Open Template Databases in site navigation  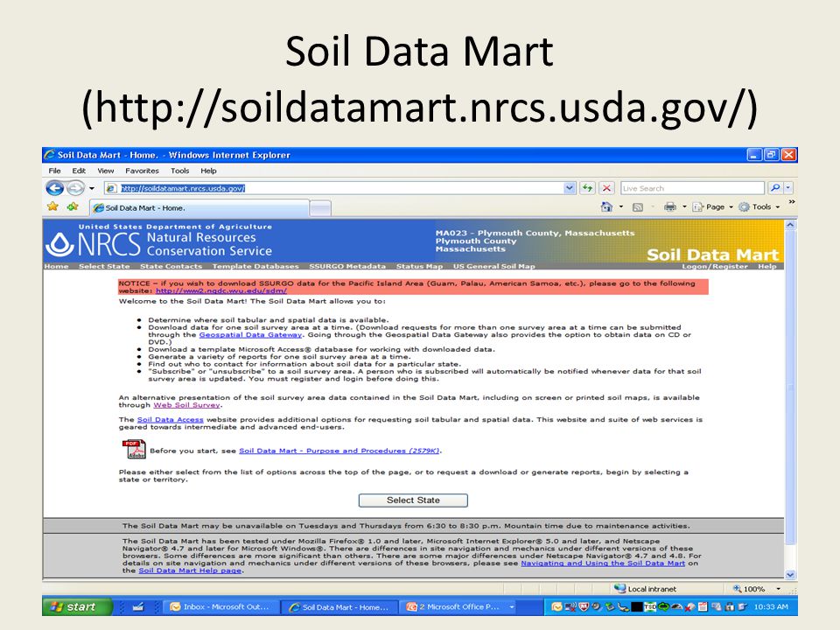(255, 266)
